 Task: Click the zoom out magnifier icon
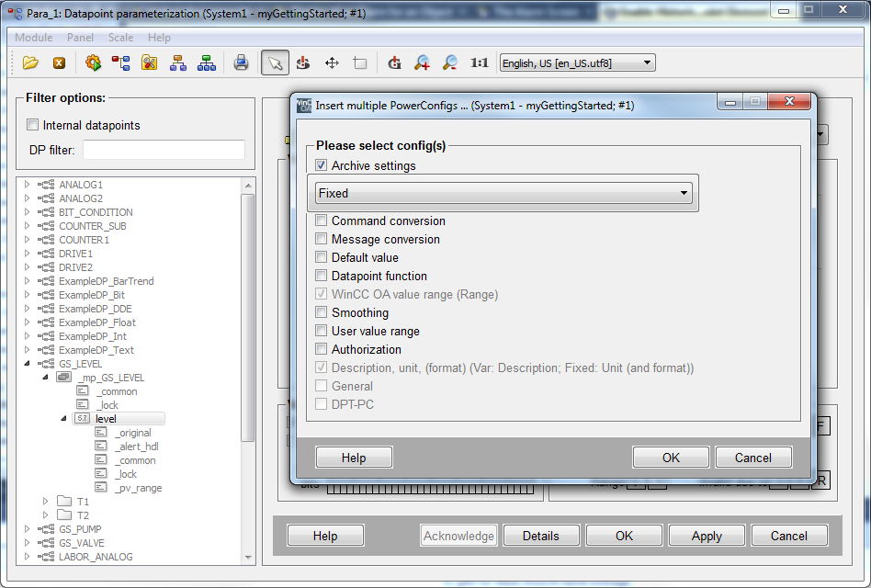(x=449, y=62)
